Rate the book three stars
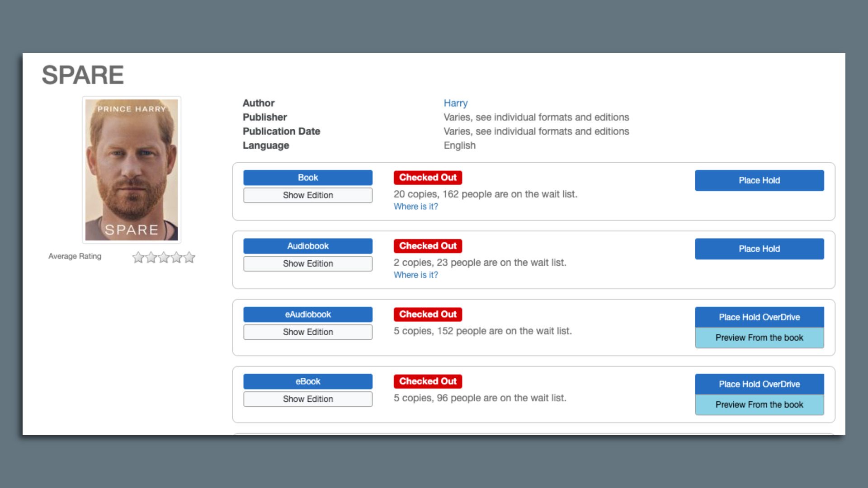Viewport: 868px width, 488px height. [x=164, y=257]
